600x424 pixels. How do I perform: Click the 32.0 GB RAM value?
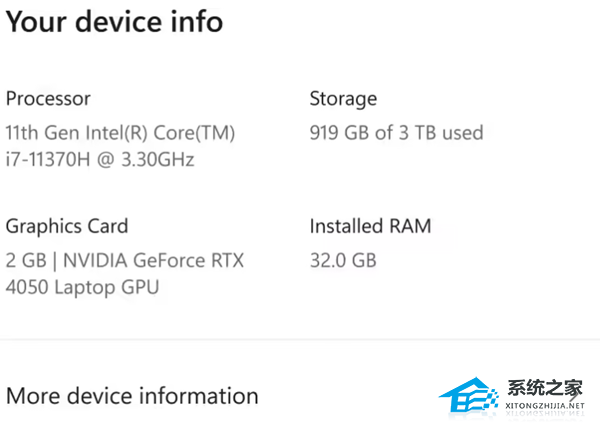343,260
